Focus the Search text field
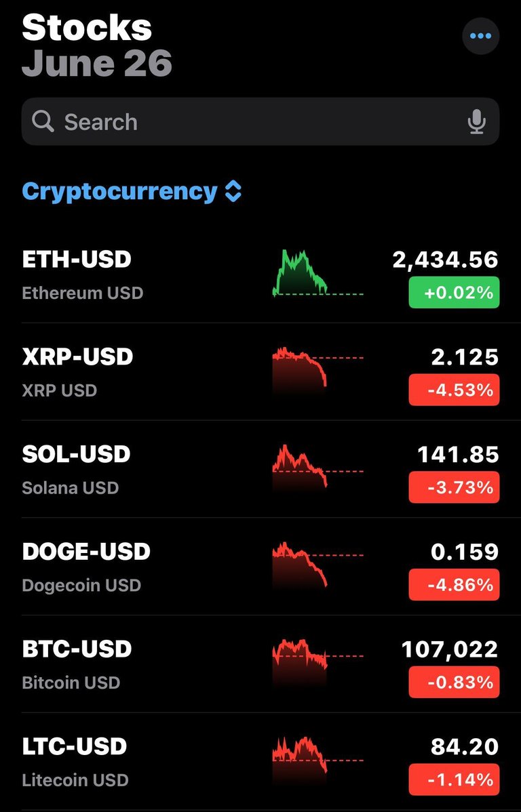521x812 pixels. (x=260, y=122)
